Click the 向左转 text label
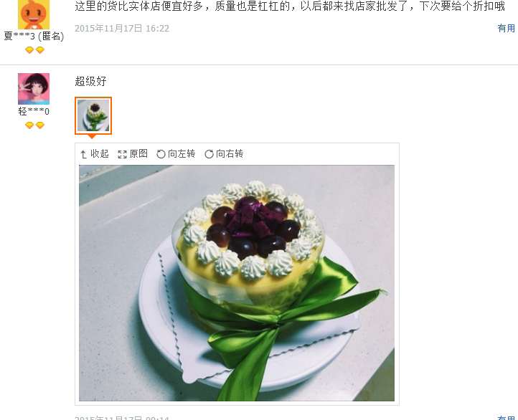Screen dimensions: 518x420 click(182, 154)
